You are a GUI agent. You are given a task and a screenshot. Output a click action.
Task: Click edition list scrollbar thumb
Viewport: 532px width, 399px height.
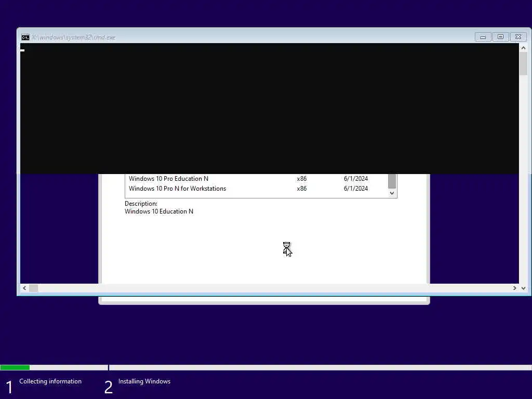click(x=392, y=181)
